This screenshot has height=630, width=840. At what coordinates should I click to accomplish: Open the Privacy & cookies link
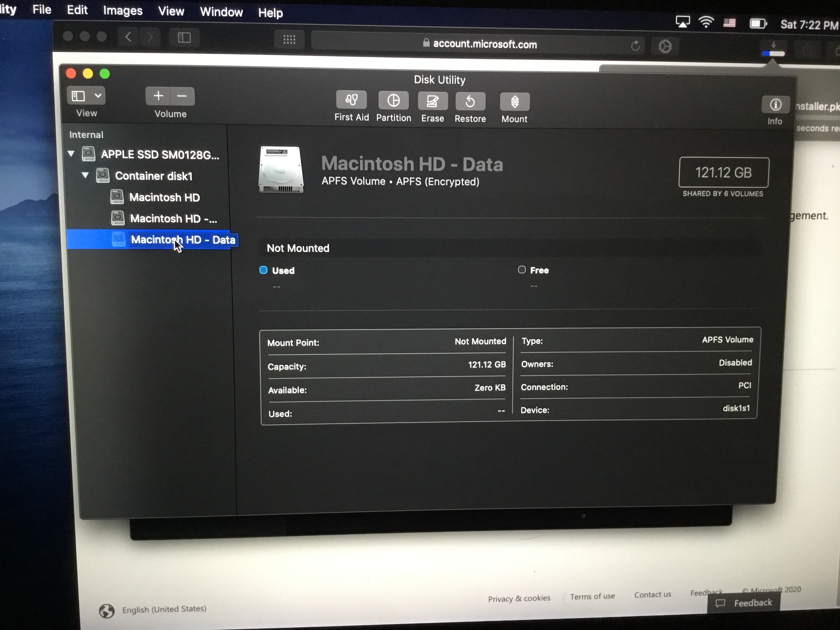[519, 599]
